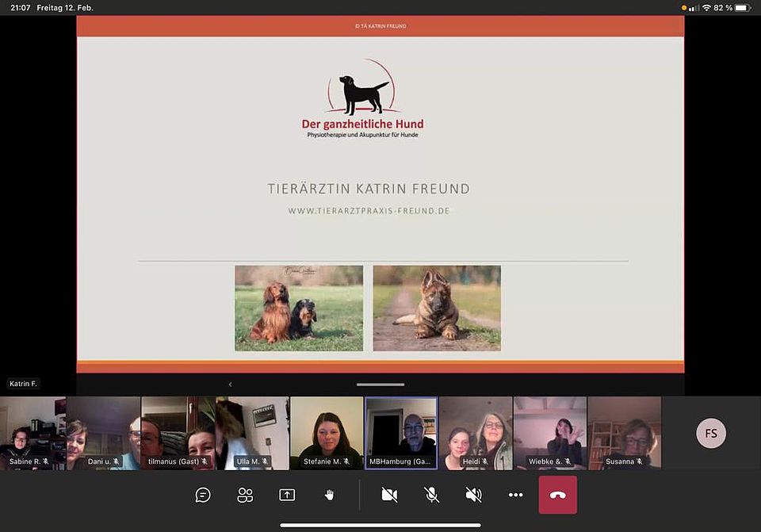Tap the Katrin F. presenter label

tap(23, 384)
